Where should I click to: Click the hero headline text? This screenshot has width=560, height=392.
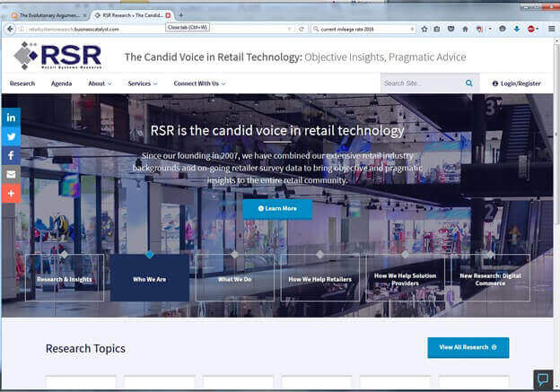coord(277,130)
